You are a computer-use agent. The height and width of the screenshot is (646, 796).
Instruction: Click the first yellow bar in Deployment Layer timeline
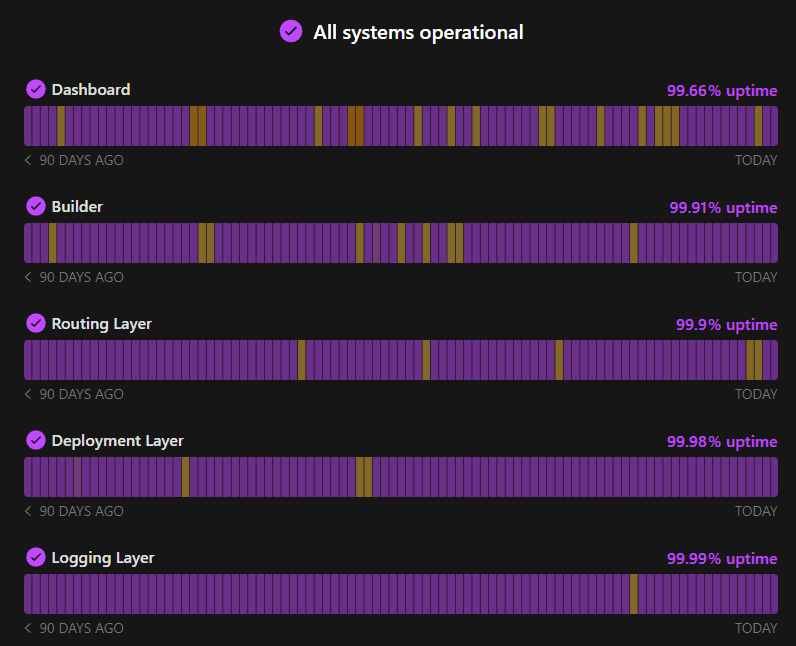point(185,476)
